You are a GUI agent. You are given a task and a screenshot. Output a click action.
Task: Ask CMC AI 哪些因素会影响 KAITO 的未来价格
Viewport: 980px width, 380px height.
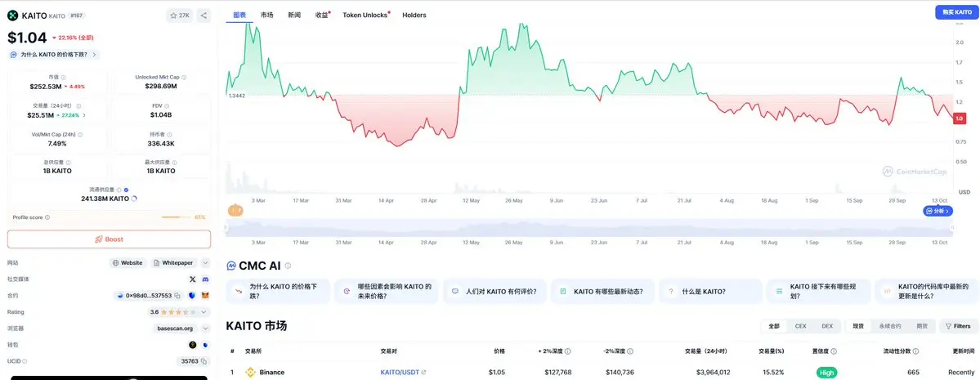coord(386,291)
